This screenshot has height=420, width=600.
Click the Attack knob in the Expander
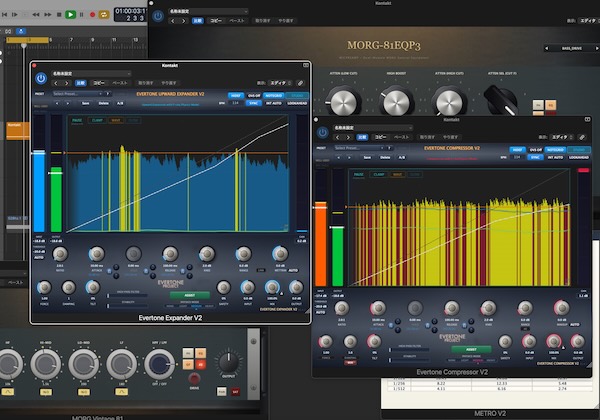96,254
